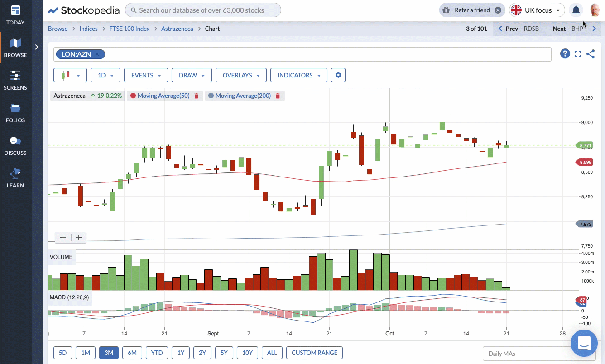
Task: Click the 8,598 moving average price tag
Action: tap(585, 162)
